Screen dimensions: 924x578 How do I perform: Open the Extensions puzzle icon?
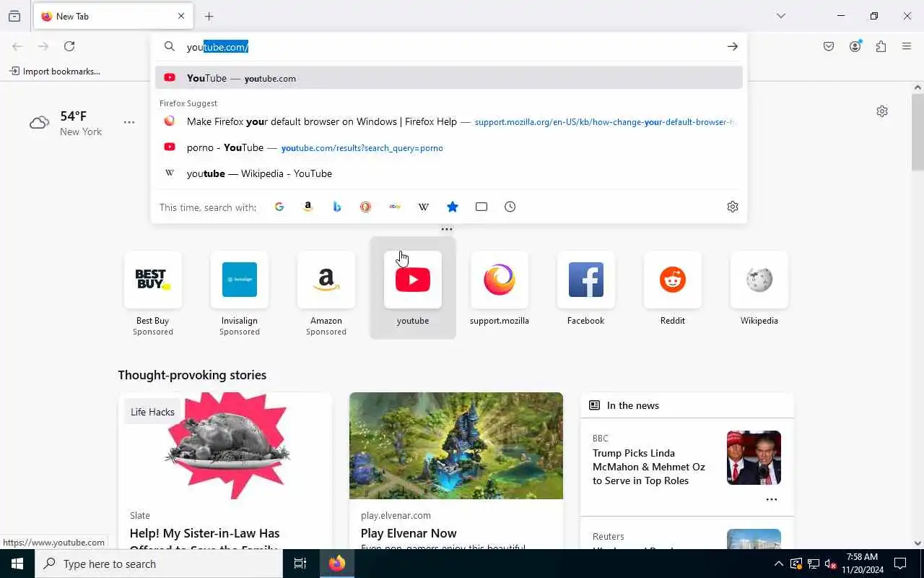point(881,46)
